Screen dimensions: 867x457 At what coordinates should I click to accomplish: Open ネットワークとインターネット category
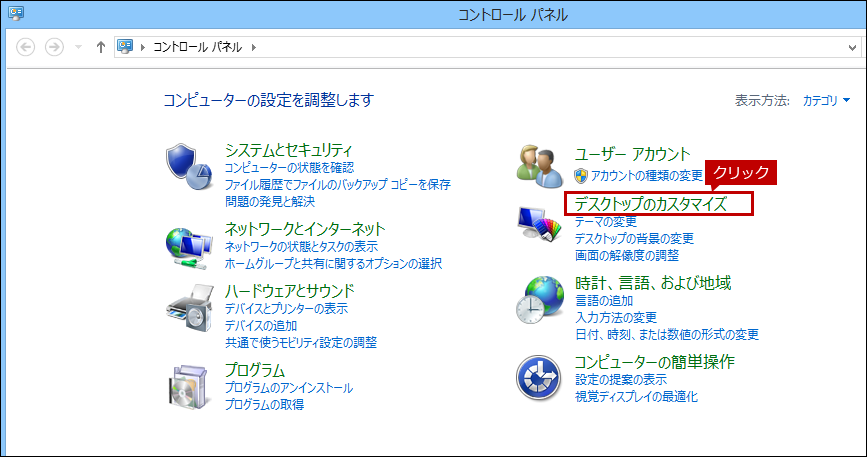click(305, 228)
